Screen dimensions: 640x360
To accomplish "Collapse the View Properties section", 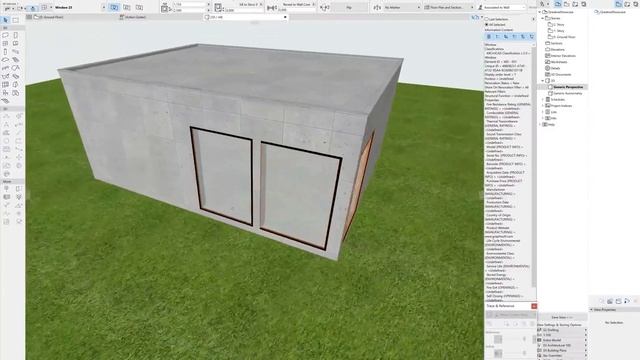I will click(591, 310).
